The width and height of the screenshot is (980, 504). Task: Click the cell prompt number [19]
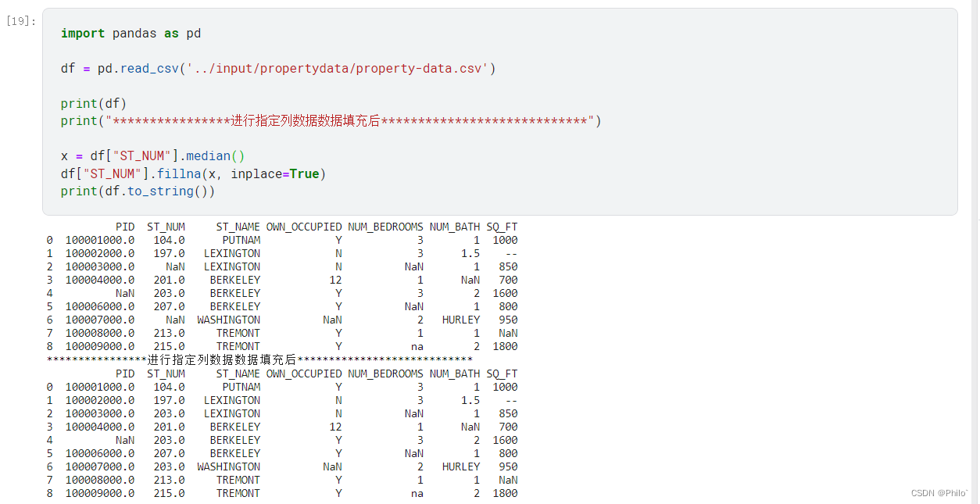click(x=20, y=21)
